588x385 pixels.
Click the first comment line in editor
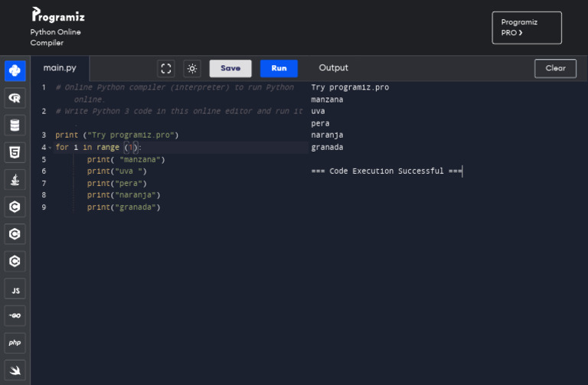click(175, 93)
